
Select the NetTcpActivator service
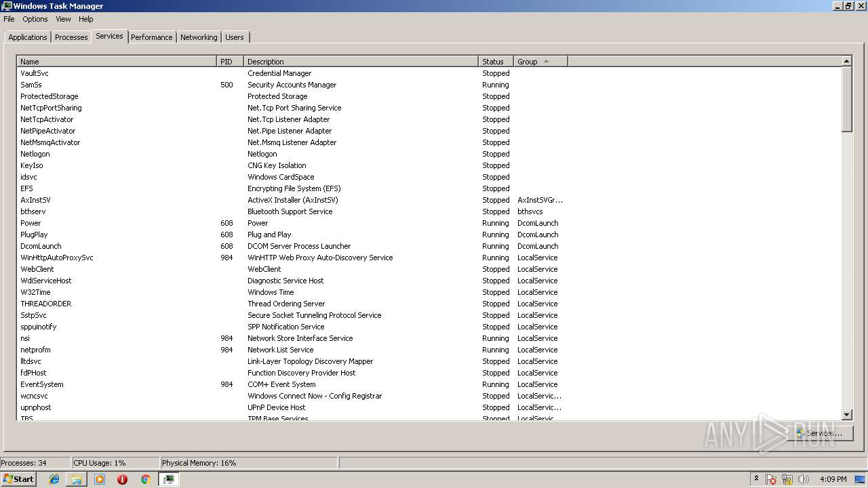(x=47, y=119)
